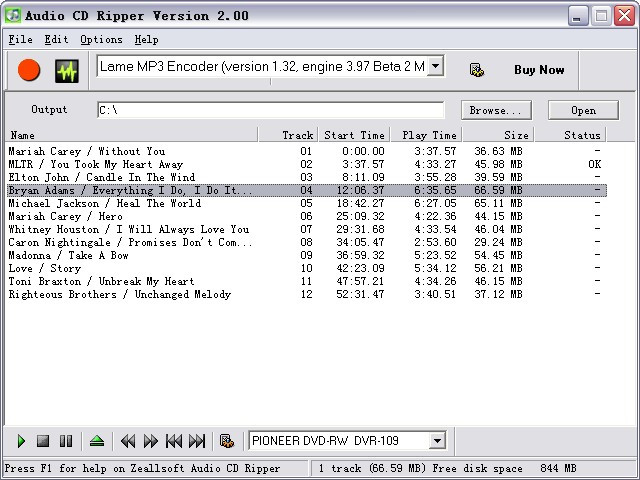Open the File menu
The image size is (640, 480).
pos(20,40)
